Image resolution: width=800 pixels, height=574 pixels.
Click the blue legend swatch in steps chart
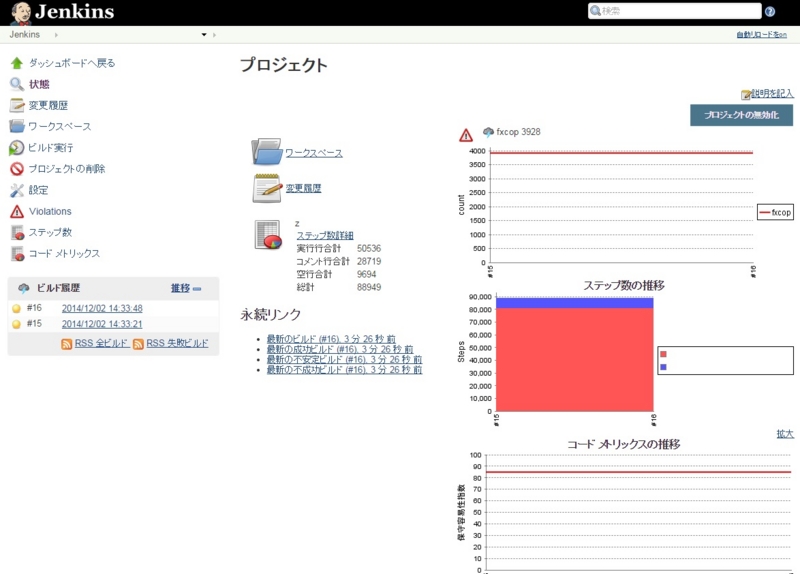click(663, 367)
